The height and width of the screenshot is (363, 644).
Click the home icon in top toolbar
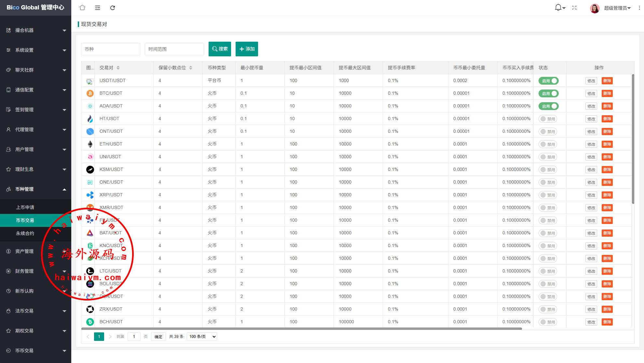(x=82, y=7)
